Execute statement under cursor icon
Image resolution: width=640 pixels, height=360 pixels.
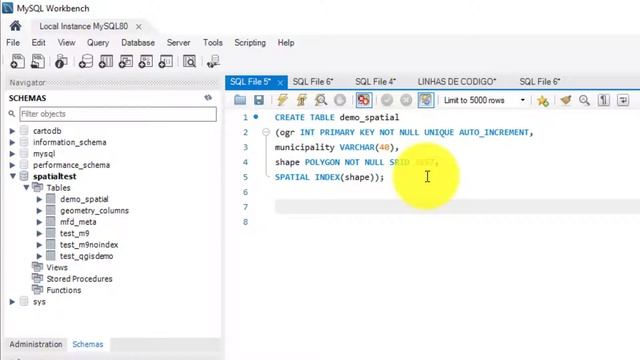coord(302,100)
